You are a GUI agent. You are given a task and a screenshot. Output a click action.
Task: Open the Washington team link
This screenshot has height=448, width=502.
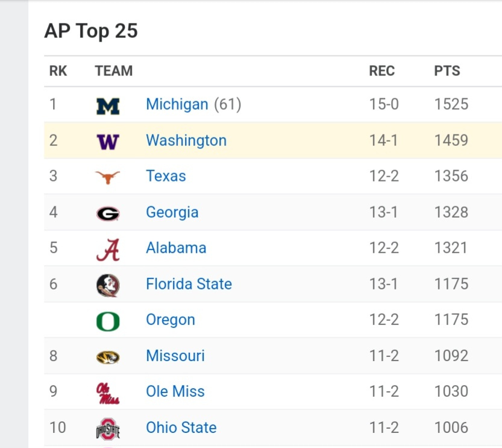[x=186, y=140]
